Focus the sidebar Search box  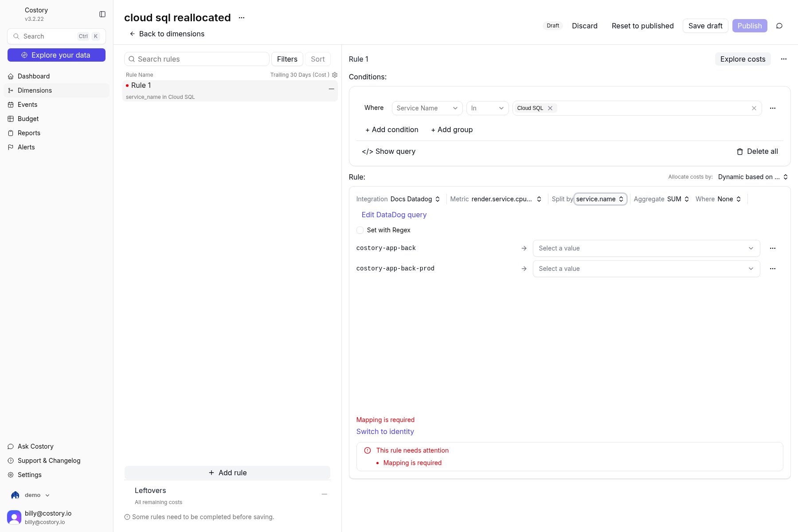click(56, 36)
